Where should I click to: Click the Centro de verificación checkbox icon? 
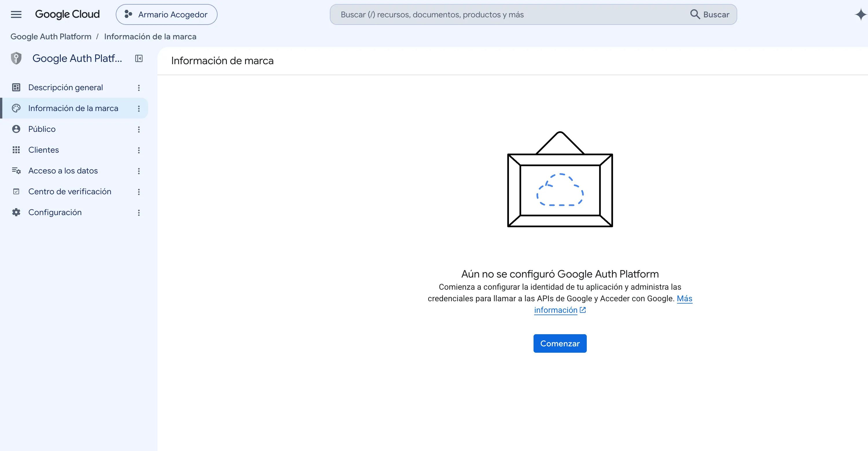click(16, 191)
